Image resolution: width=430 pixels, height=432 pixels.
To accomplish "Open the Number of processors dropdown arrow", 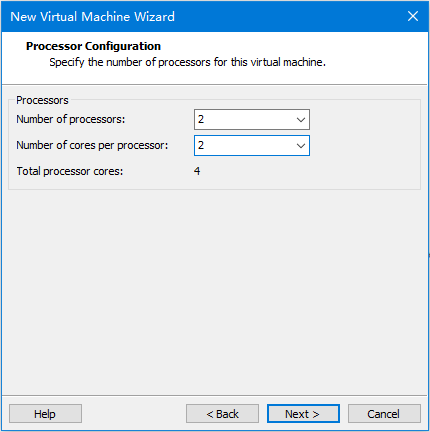I will pos(301,119).
